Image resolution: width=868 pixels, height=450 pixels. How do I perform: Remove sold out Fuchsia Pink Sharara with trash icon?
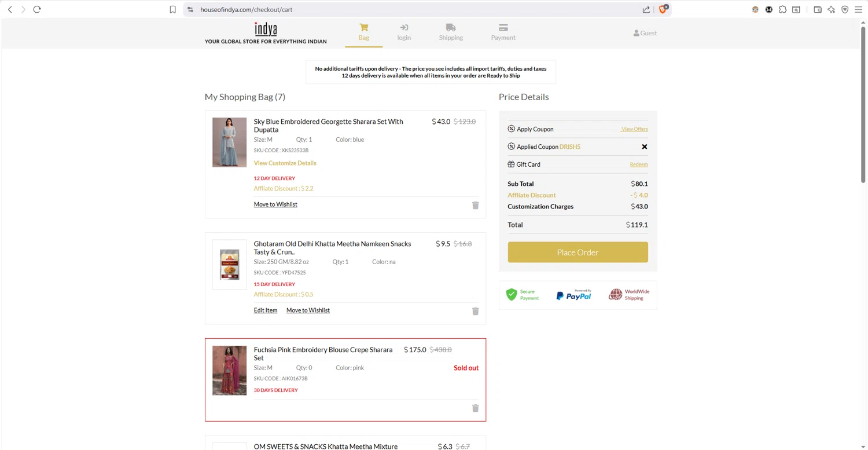click(475, 408)
